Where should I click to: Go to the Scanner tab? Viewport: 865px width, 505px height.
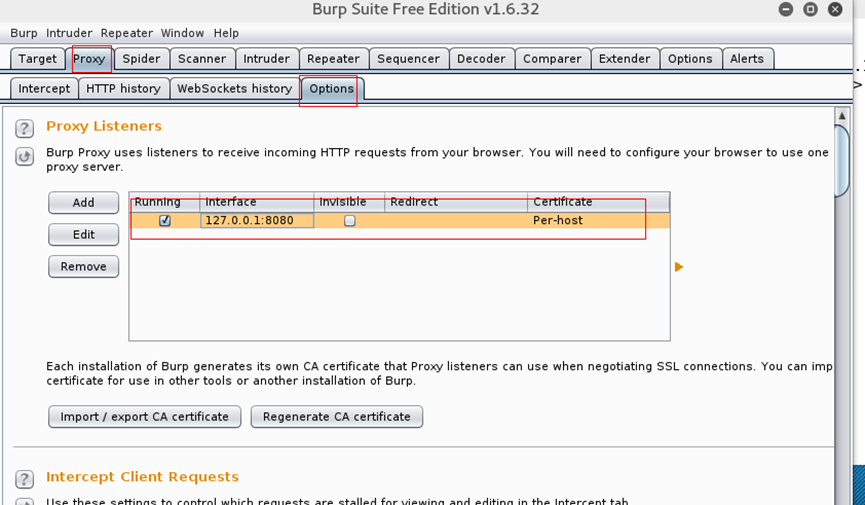[x=202, y=59]
